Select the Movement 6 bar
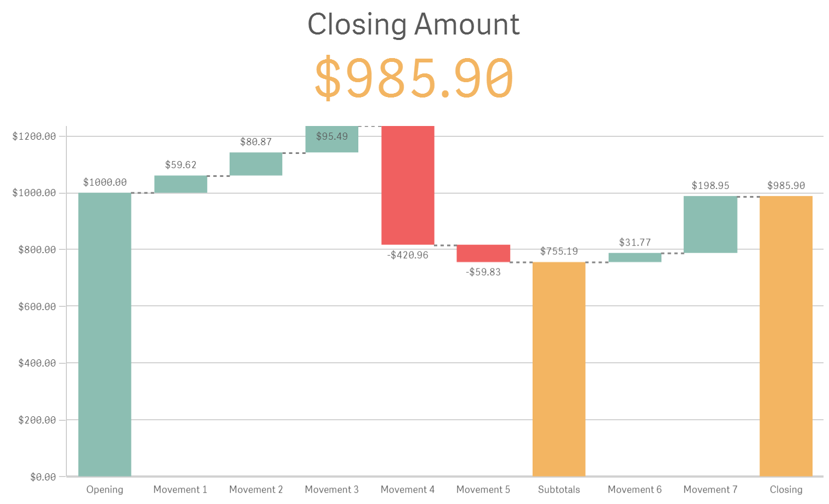829x504 pixels. pos(634,257)
